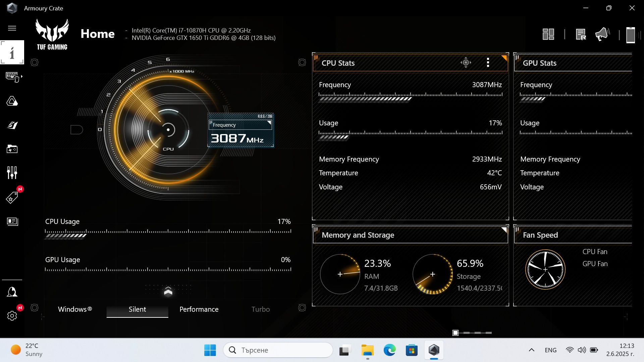Open the Settings gear in sidebar
Screen dimensions: 644x362
12,316
